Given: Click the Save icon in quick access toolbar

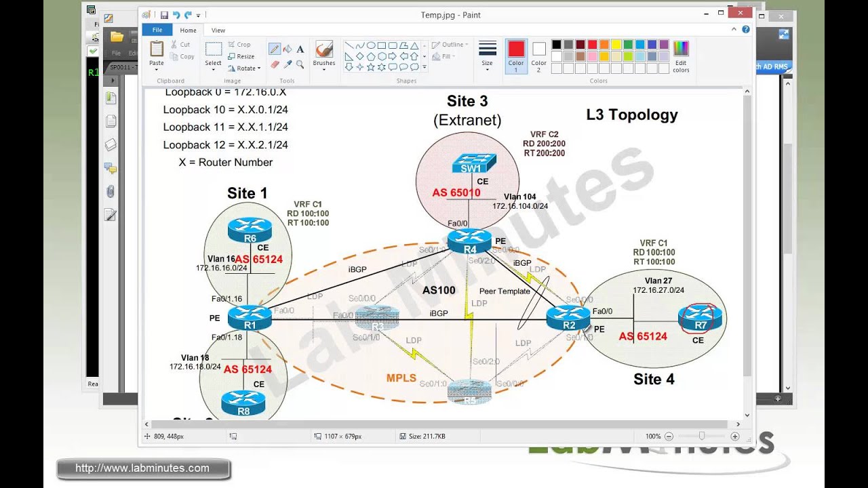Looking at the screenshot, I should click(164, 15).
